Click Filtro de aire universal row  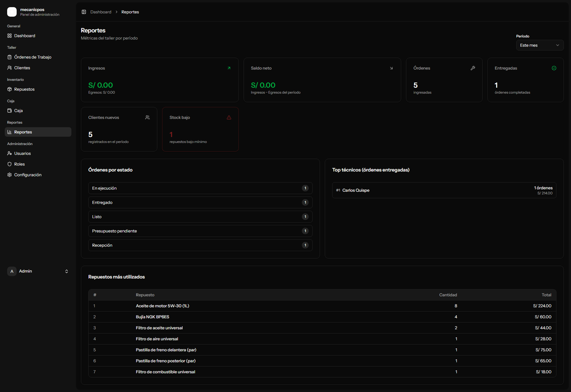(322, 339)
